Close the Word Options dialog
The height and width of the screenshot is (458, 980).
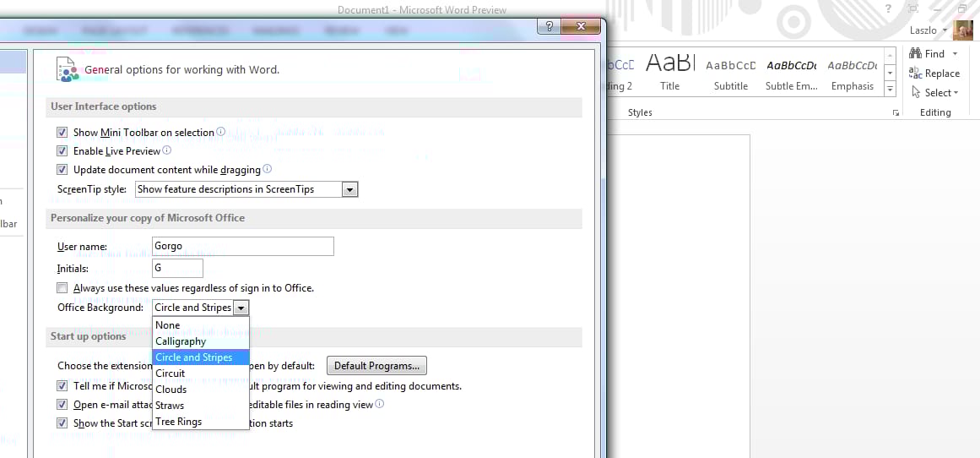click(x=582, y=26)
